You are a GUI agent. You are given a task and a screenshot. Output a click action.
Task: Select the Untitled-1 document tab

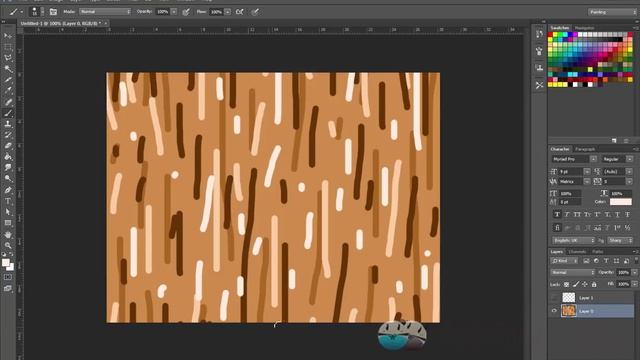click(x=60, y=24)
